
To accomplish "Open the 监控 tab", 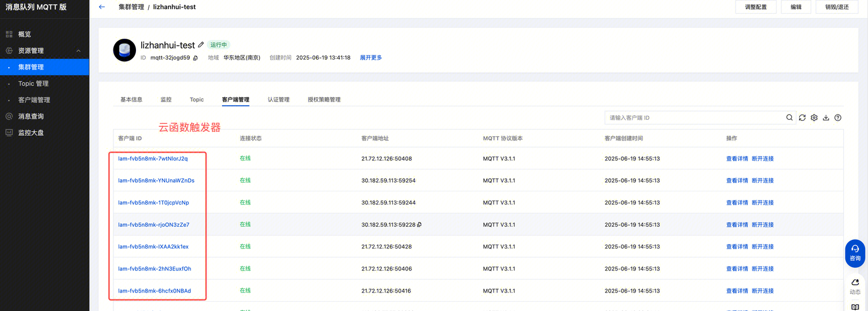I will point(166,99).
